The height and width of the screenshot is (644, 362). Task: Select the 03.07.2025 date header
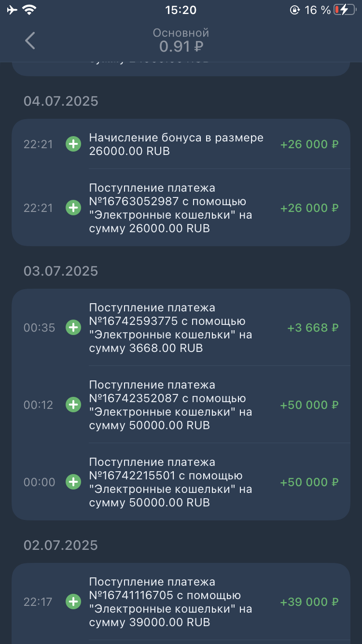[x=61, y=271]
